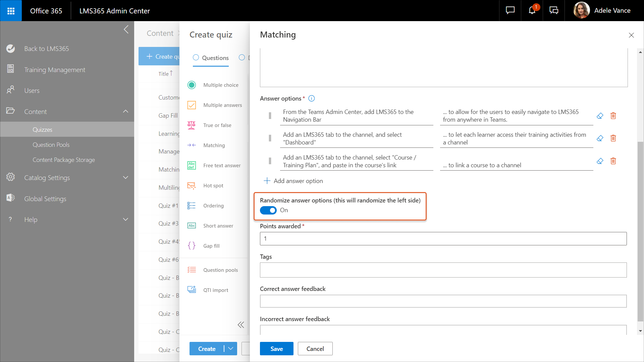Go to Training Management
Image resolution: width=644 pixels, height=362 pixels.
55,70
